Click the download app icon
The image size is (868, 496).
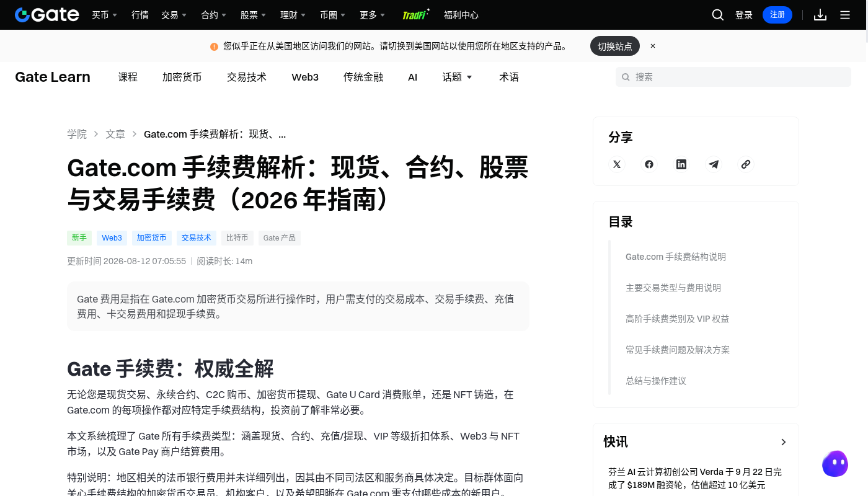coord(820,15)
